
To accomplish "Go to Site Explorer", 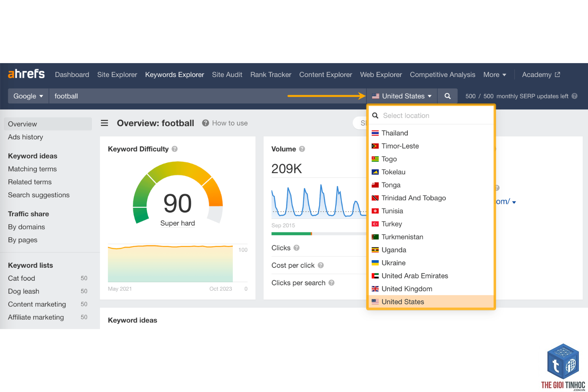I will pos(117,75).
